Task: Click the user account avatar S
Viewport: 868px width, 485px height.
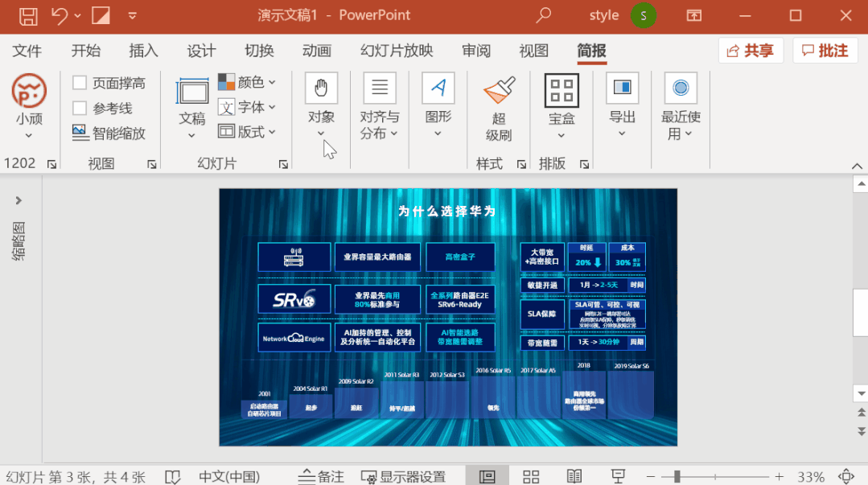Action: tap(644, 15)
